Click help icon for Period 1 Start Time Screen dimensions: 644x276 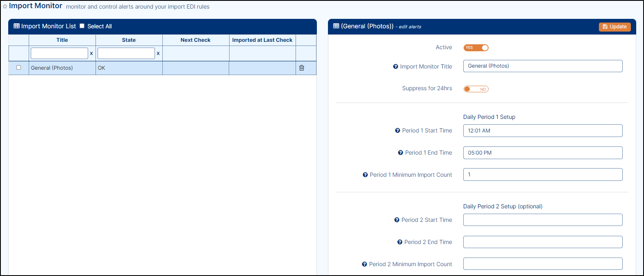(397, 130)
